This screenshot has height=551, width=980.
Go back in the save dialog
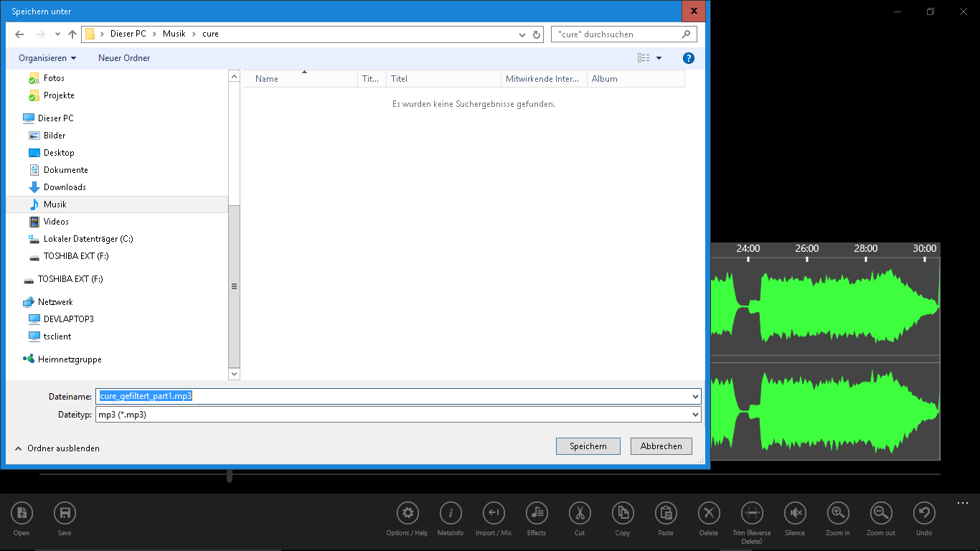19,34
